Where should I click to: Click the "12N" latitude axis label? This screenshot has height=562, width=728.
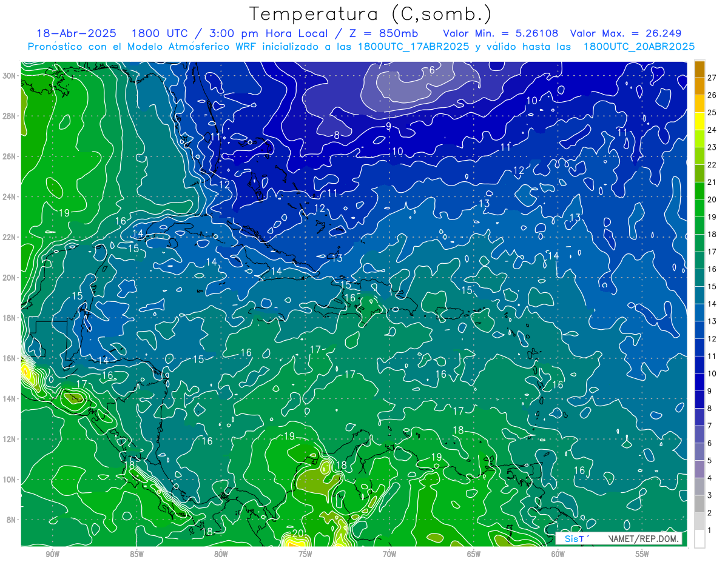tap(9, 439)
